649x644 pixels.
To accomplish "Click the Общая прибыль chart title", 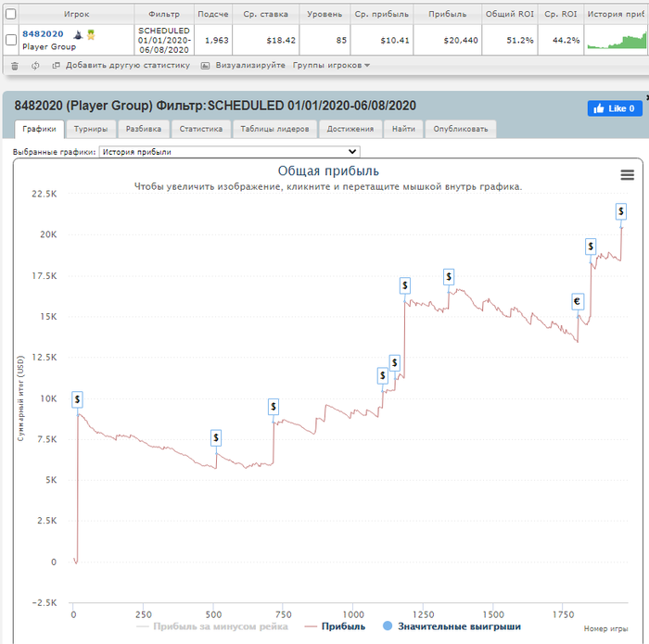I will coord(328,170).
